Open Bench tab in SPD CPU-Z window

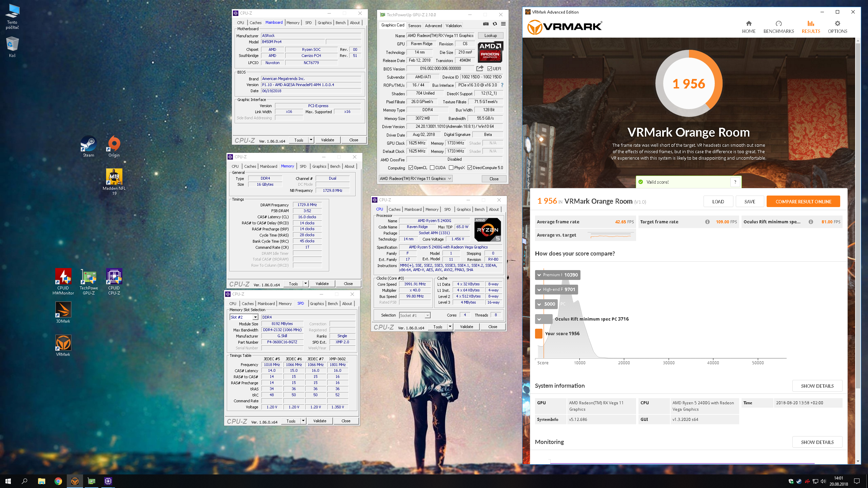[333, 304]
